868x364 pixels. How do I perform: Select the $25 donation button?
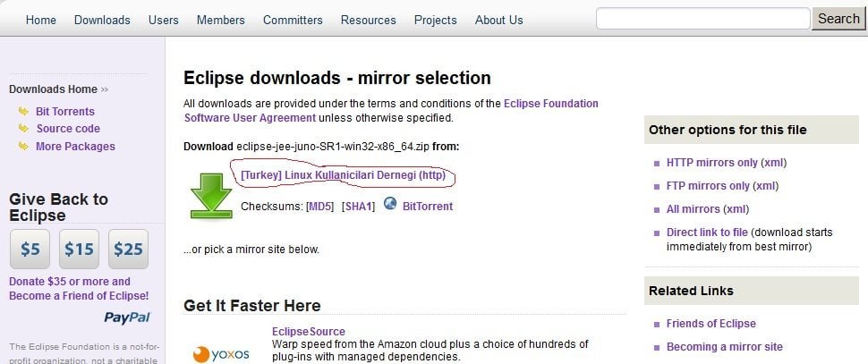click(128, 250)
